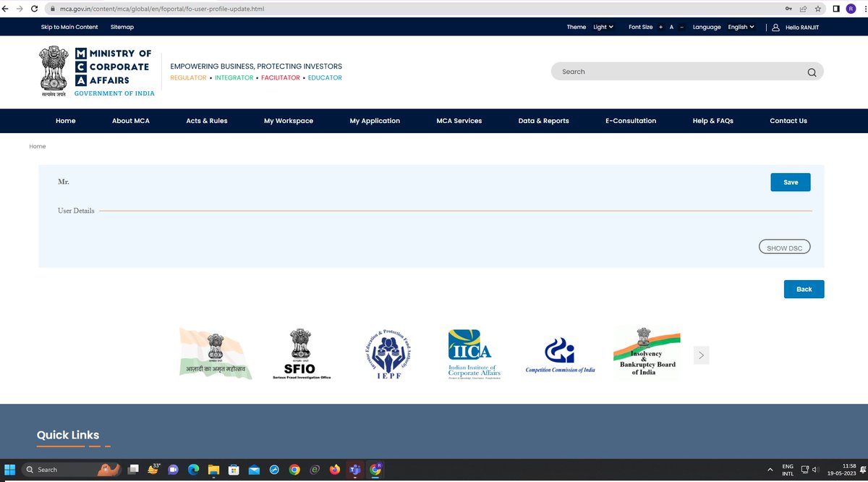Viewport: 868px width, 482px height.
Task: Open the Data & Reports menu
Action: pos(544,121)
